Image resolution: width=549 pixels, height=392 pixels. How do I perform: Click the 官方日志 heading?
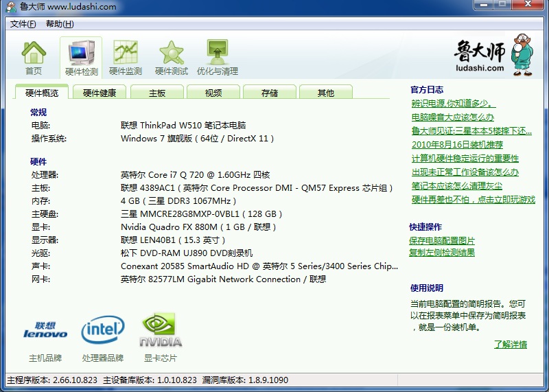click(427, 90)
